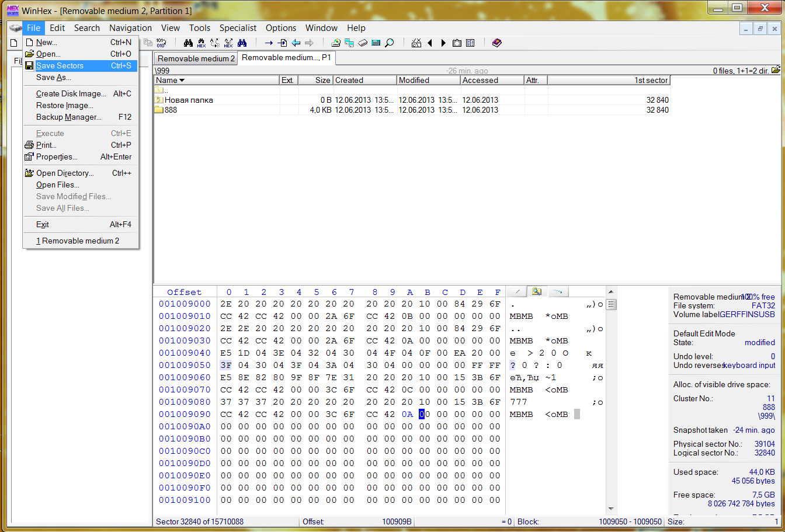Open the Navigation menu
Screen dimensions: 785x532
click(x=130, y=28)
